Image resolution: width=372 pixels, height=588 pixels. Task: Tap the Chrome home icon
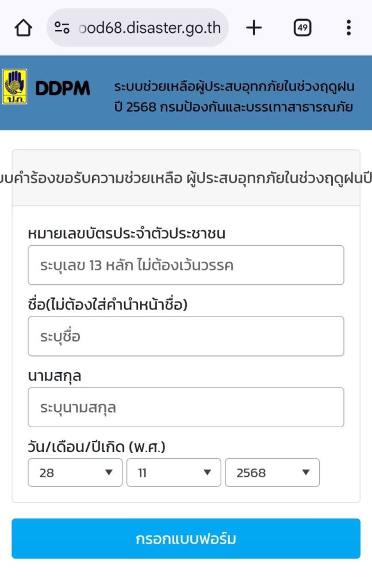click(x=23, y=27)
